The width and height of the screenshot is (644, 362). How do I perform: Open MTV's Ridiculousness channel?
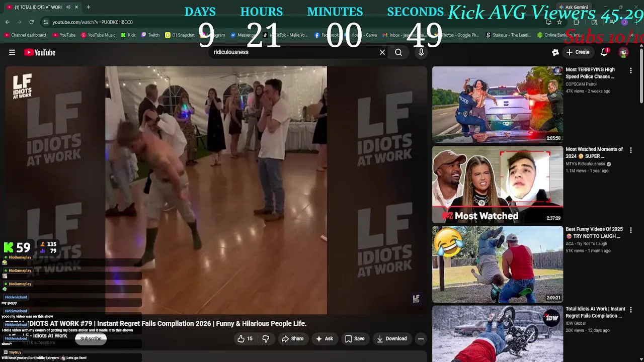click(586, 164)
